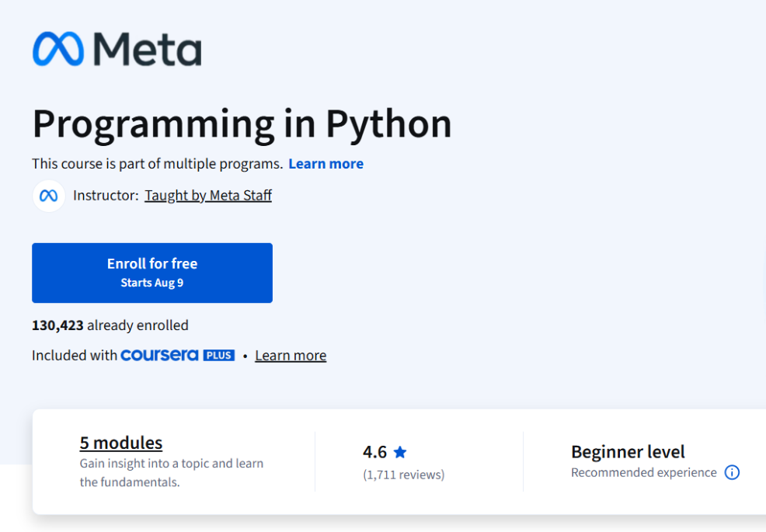Screen dimensions: 766x532
Task: Click Enroll for free
Action: click(151, 273)
